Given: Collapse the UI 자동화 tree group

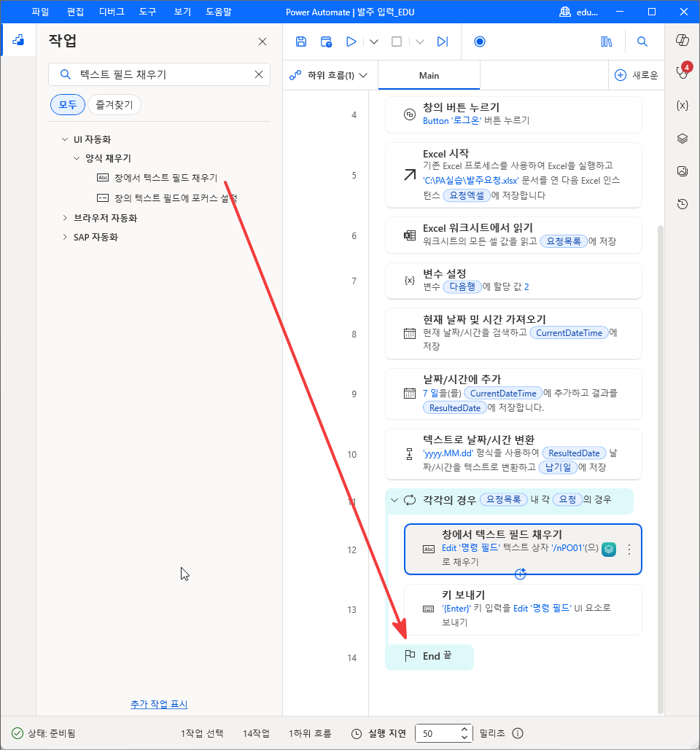Looking at the screenshot, I should click(x=65, y=139).
